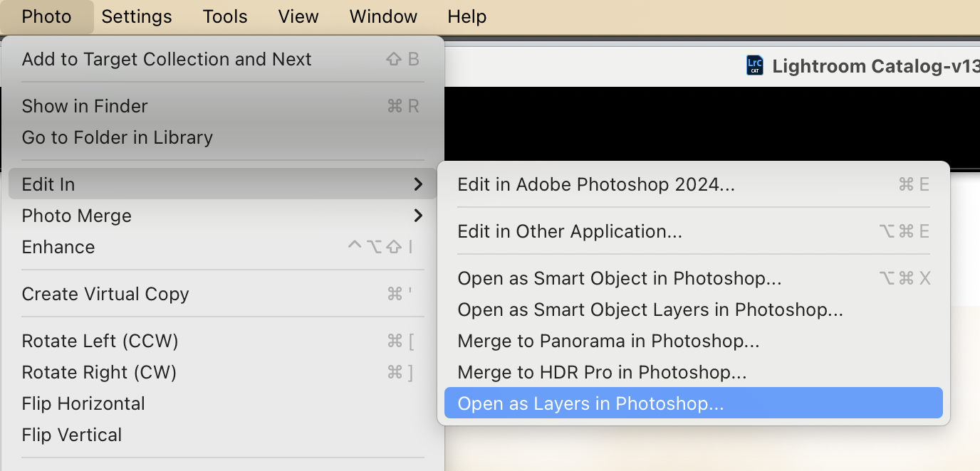Select Show in Finder
Screen dimensions: 980x471
(x=85, y=106)
